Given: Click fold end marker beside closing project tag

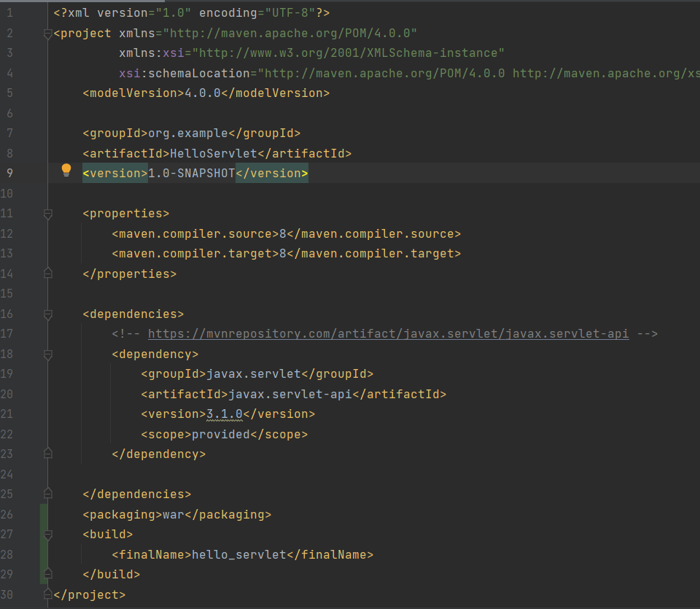Looking at the screenshot, I should point(48,594).
